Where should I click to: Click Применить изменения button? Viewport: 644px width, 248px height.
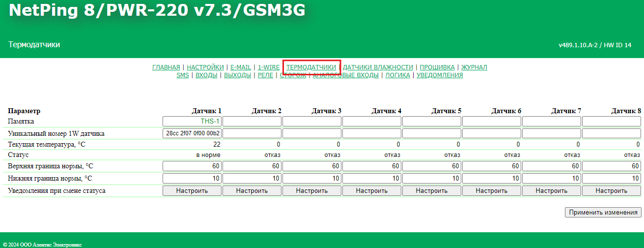(603, 213)
